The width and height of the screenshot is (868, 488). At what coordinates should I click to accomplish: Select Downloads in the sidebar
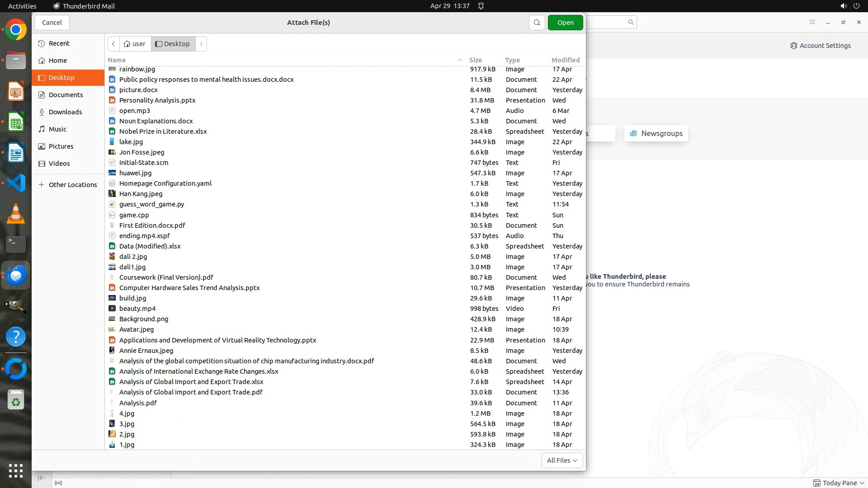[x=65, y=112]
